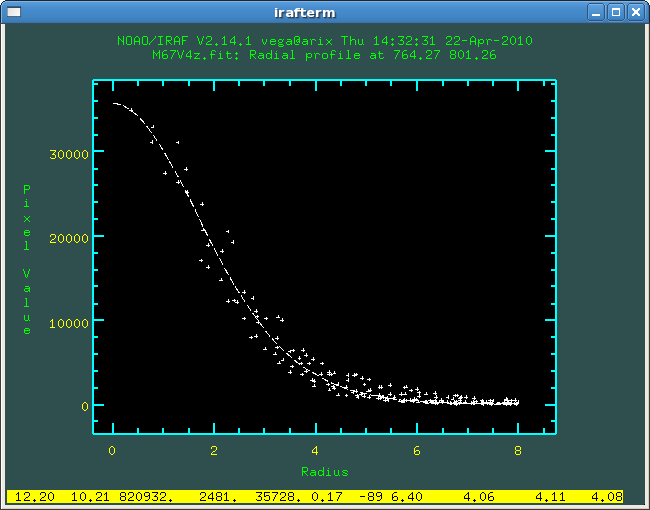Click the M67V4z.fit radial profile title
This screenshot has height=510, width=650.
[325, 55]
